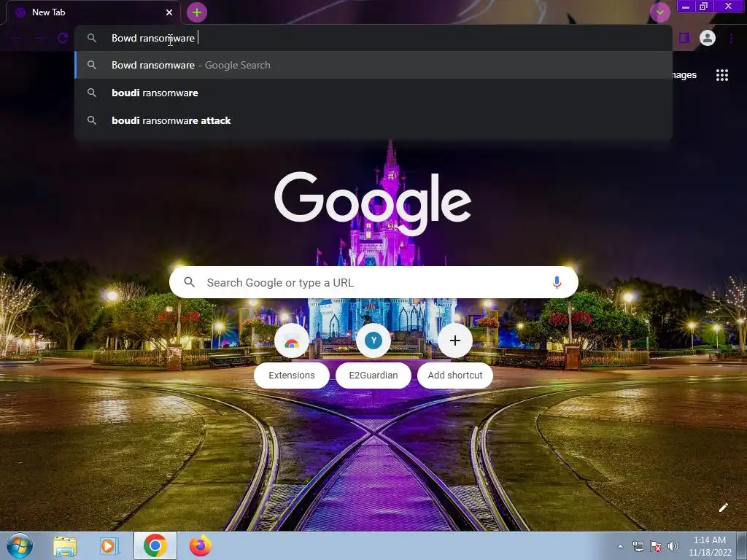Open the E2Guardian shortcut icon
747x560 pixels.
point(373,341)
